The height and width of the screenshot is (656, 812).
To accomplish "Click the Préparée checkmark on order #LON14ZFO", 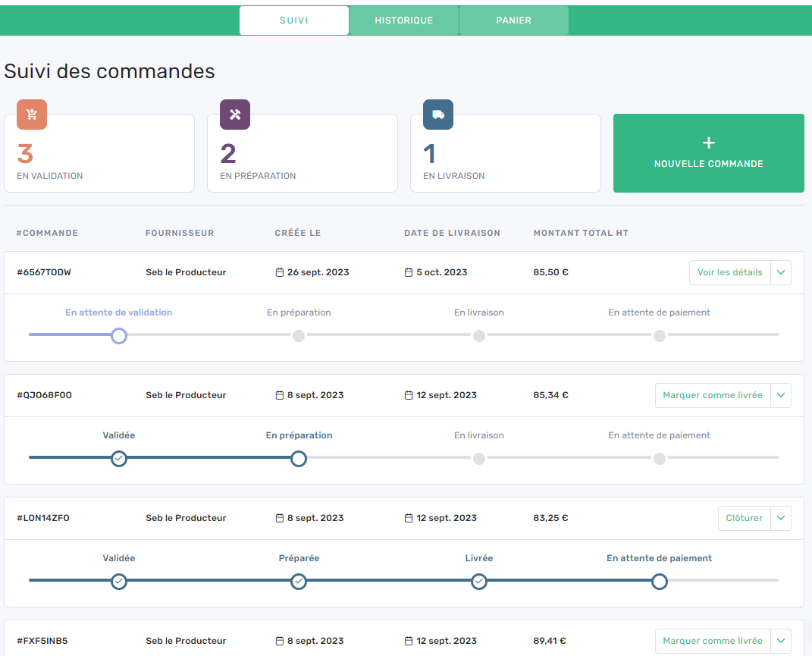I will [299, 582].
